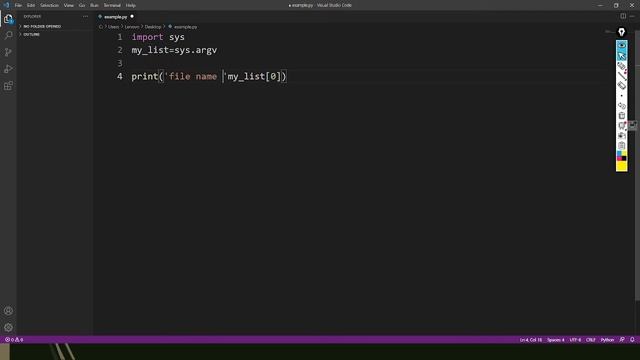Open the Run and Debug view

[x=8, y=69]
